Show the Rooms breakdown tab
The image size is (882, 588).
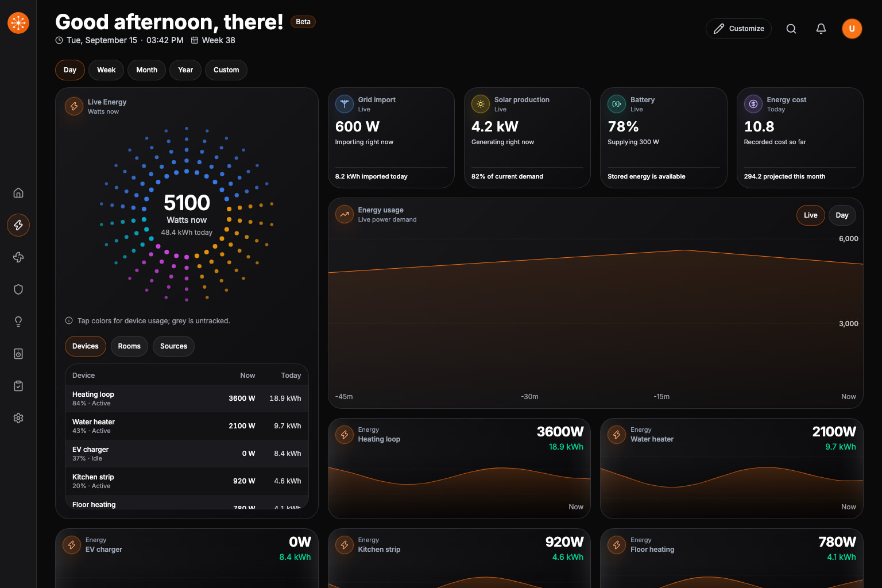pyautogui.click(x=129, y=346)
